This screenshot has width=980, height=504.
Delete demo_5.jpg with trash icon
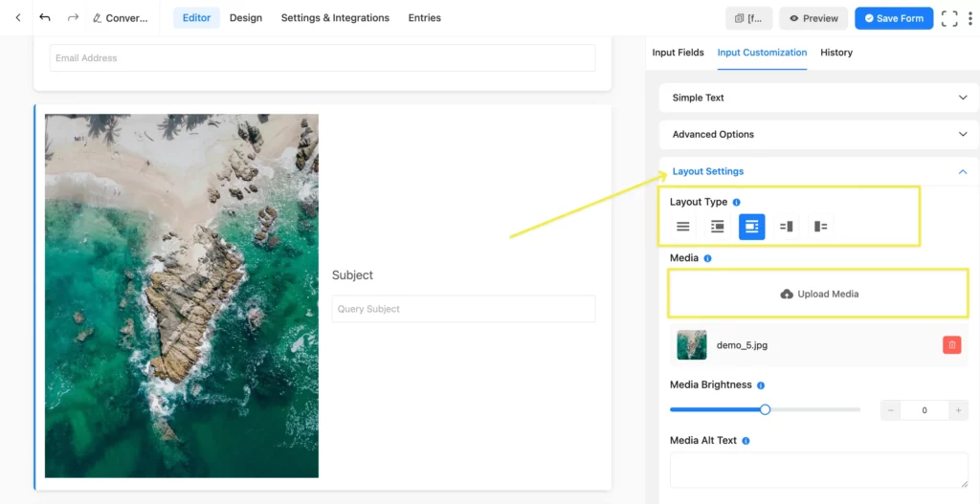click(952, 344)
